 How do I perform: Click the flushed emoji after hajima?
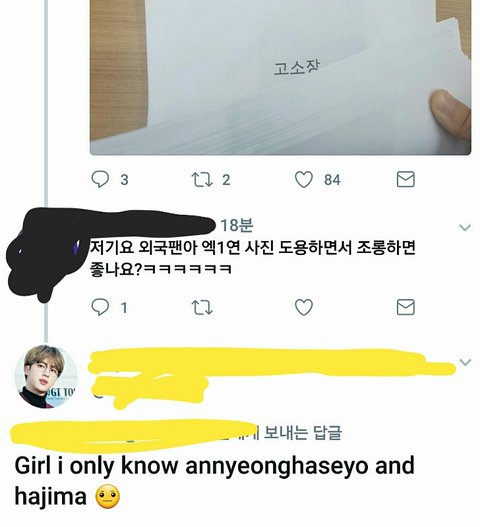coord(108,498)
